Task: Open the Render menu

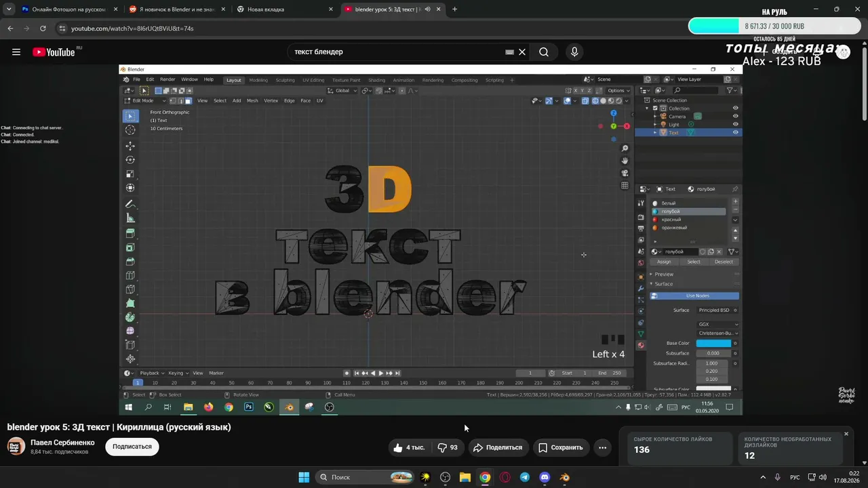Action: tap(167, 80)
